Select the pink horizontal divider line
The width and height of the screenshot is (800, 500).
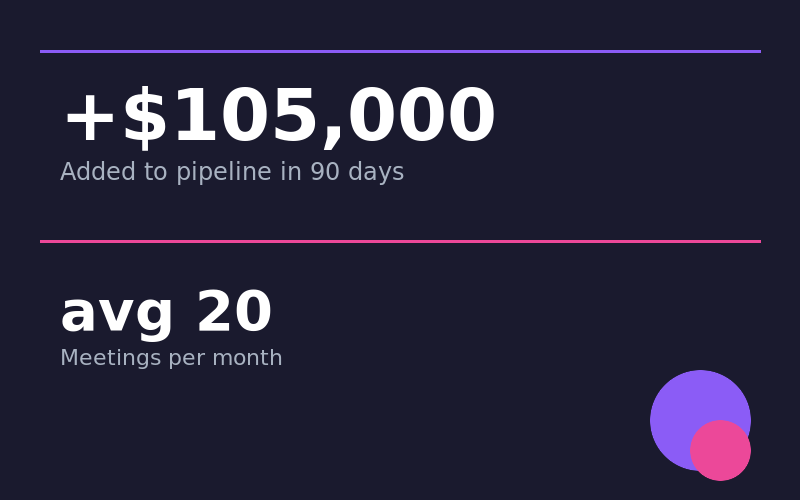pyautogui.click(x=400, y=241)
